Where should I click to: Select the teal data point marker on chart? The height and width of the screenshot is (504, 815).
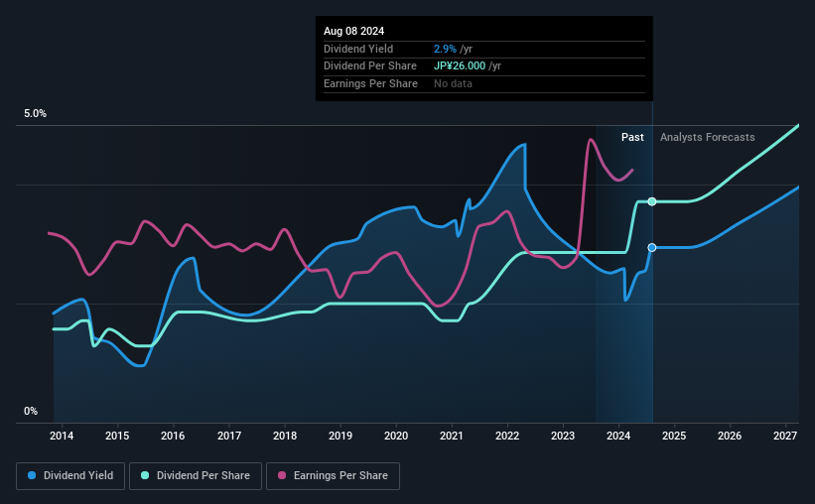652,201
